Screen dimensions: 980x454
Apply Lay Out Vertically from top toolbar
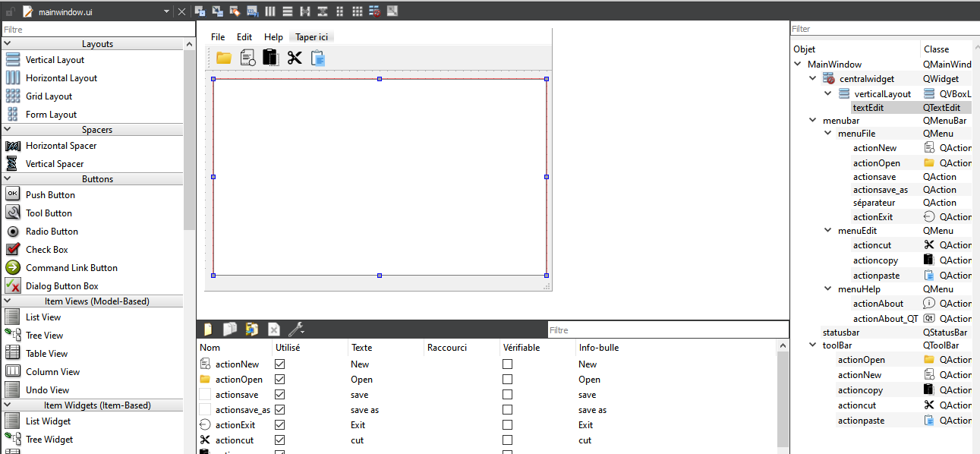coord(288,11)
